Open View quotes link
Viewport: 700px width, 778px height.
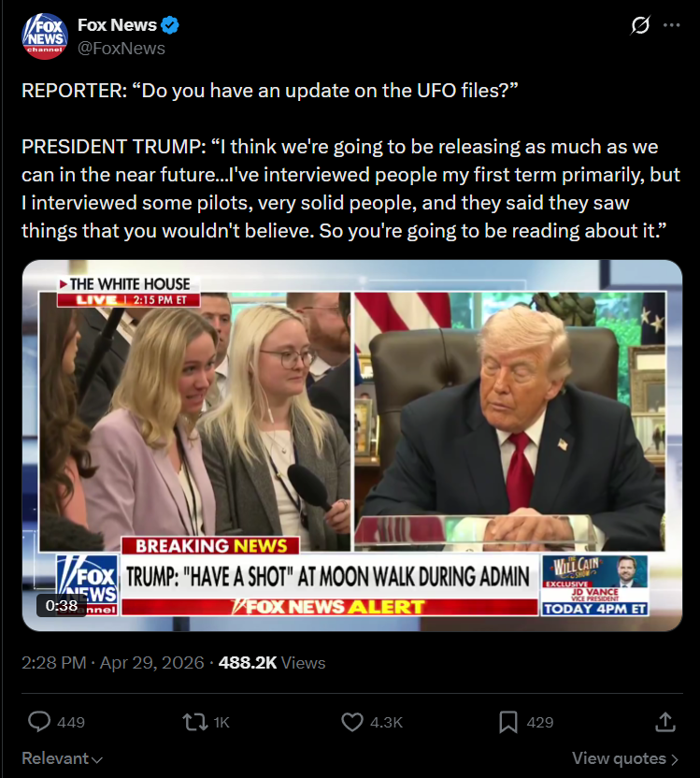(625, 758)
